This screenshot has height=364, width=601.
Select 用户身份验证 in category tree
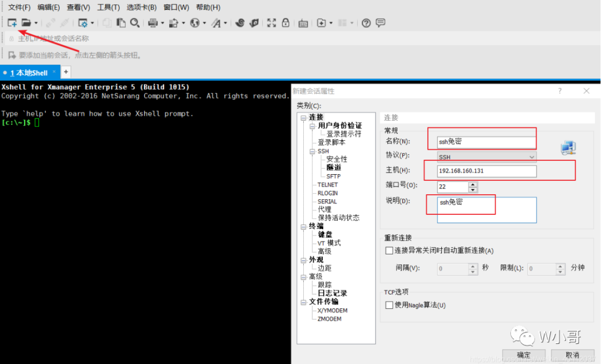point(339,126)
